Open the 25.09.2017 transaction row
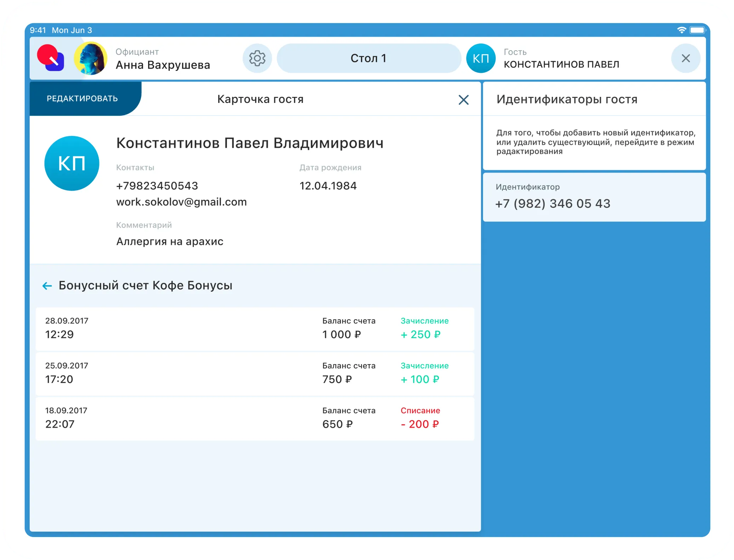This screenshot has width=734, height=560. click(255, 374)
